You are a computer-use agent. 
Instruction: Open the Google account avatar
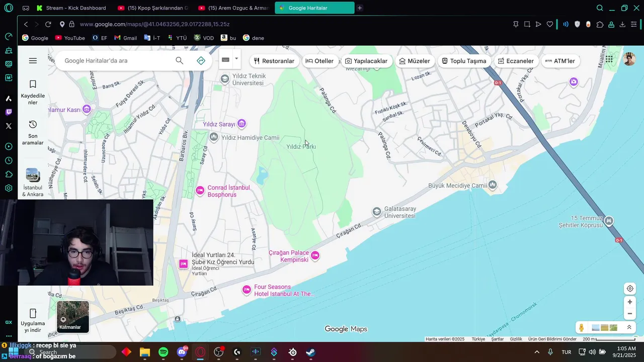coord(629,59)
